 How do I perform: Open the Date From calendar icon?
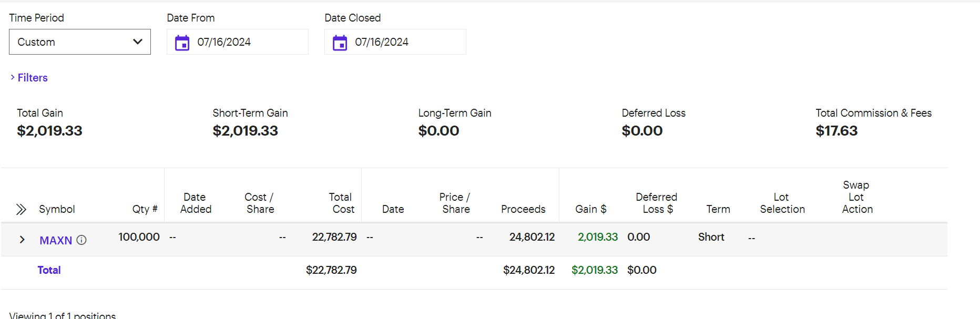pyautogui.click(x=182, y=43)
